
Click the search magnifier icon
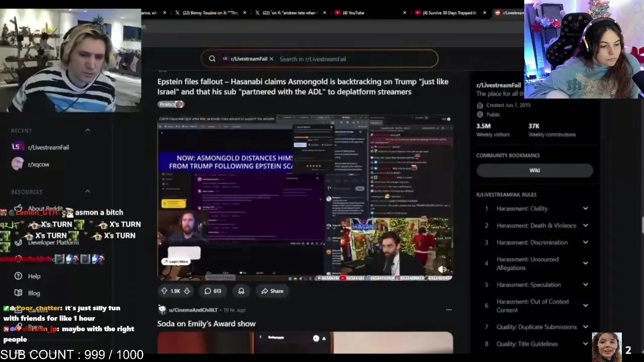coord(212,59)
